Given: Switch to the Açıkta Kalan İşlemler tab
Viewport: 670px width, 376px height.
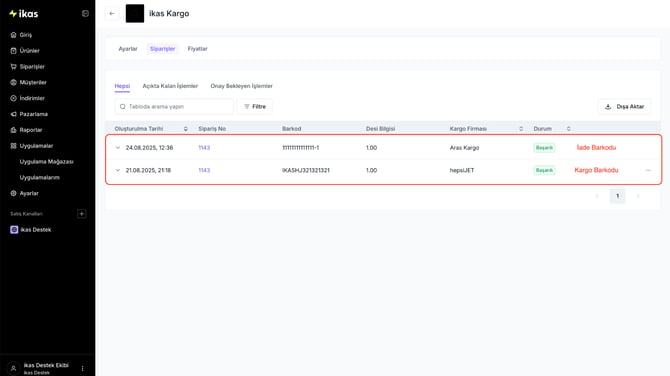Looking at the screenshot, I should click(170, 86).
